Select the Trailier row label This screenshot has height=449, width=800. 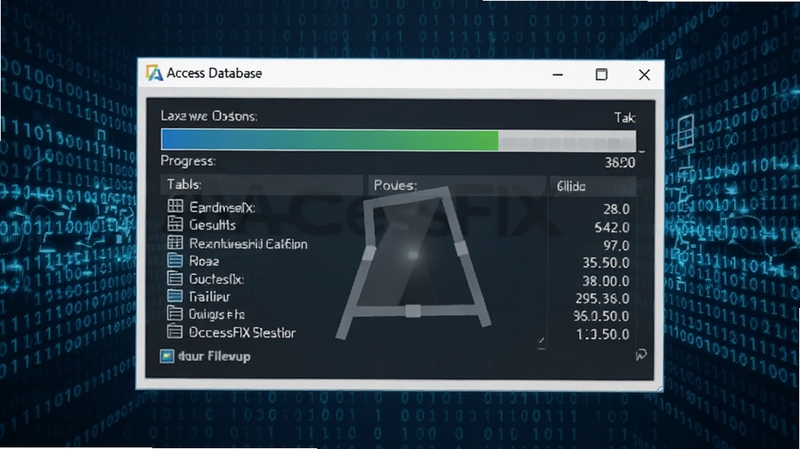[210, 296]
